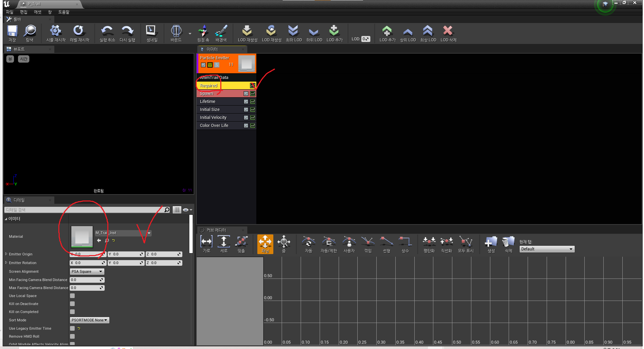Browse to material with magnifier icon
This screenshot has width=644, height=349.
(107, 240)
